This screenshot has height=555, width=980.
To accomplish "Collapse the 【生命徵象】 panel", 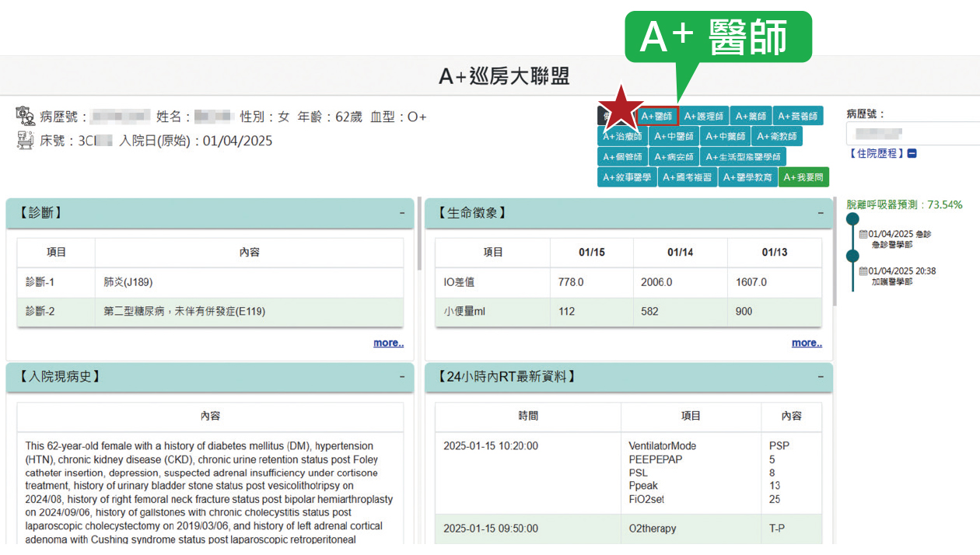I will click(x=821, y=213).
